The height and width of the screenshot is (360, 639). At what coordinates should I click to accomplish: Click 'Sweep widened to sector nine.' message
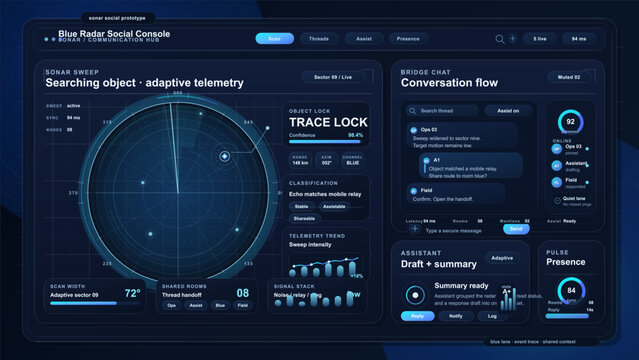(x=446, y=138)
